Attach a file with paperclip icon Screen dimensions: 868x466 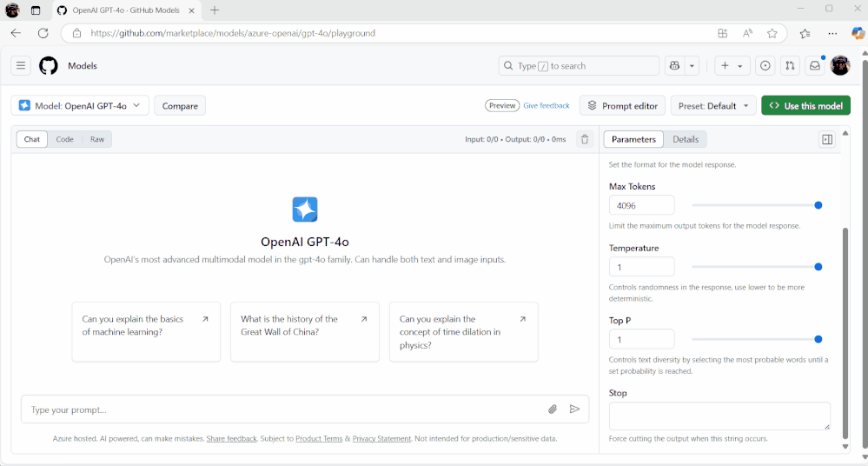coord(553,409)
